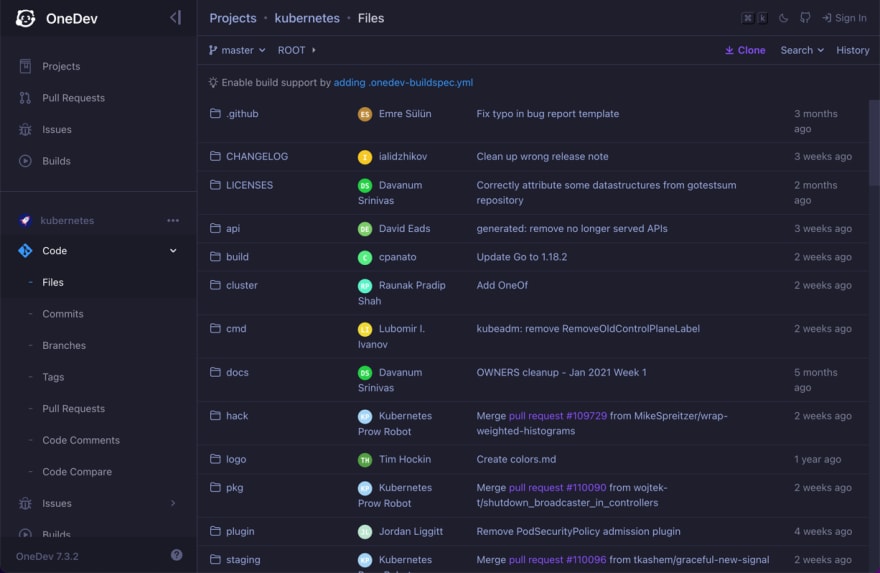Click the global Issues bug icon
Viewport: 880px width, 573px height.
pyautogui.click(x=25, y=130)
